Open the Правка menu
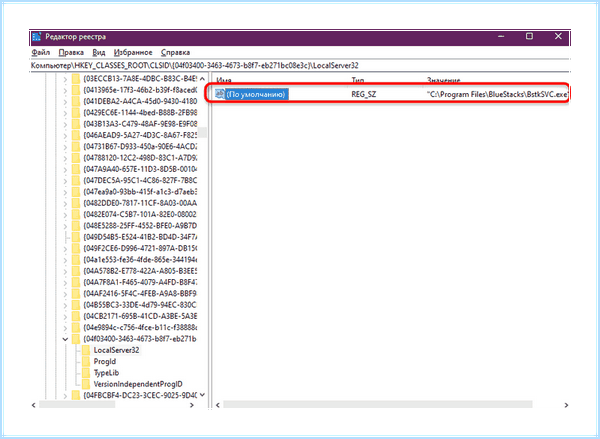 (x=71, y=52)
